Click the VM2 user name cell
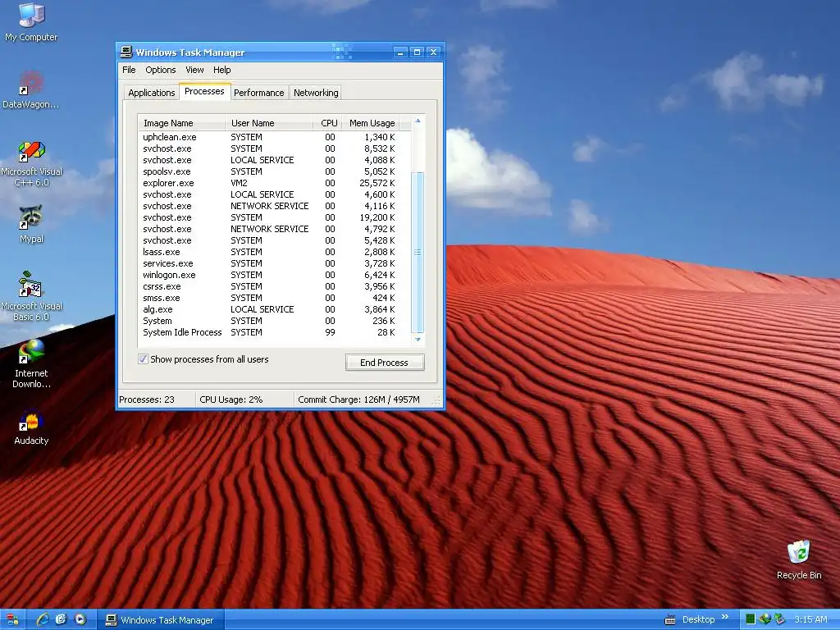Image resolution: width=840 pixels, height=630 pixels. (x=239, y=183)
